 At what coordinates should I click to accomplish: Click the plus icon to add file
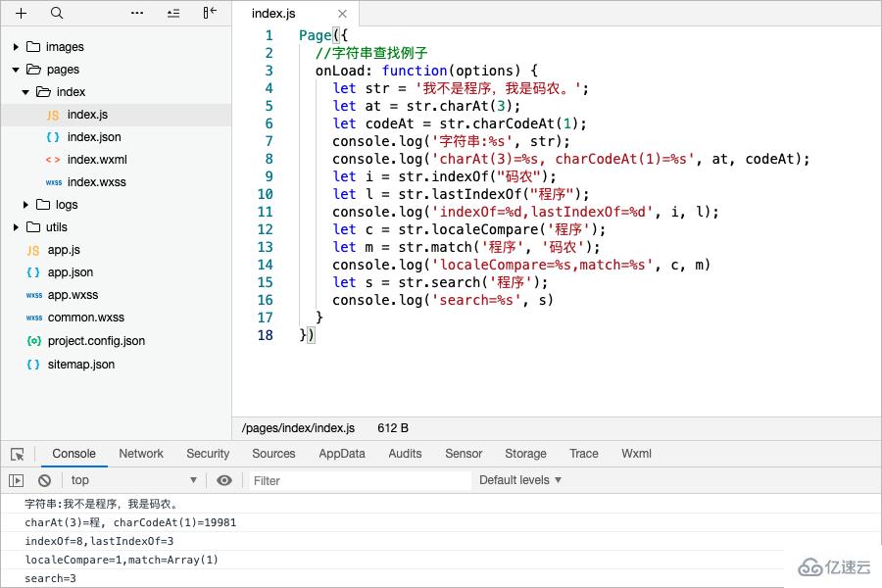(x=22, y=14)
